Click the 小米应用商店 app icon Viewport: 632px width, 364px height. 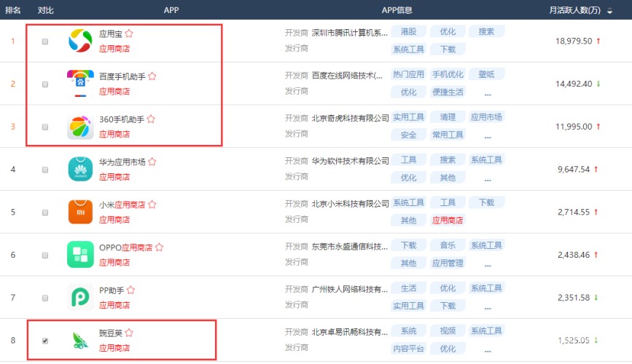(80, 212)
